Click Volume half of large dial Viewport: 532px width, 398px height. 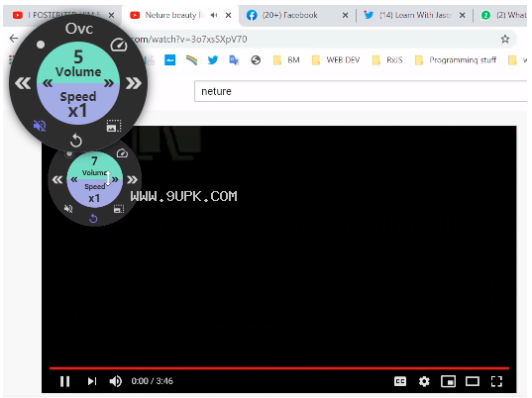point(78,63)
